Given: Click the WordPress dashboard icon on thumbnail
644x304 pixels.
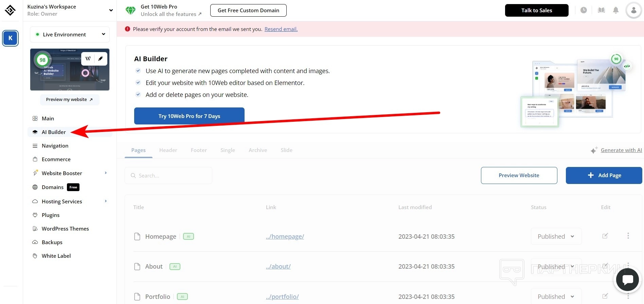Looking at the screenshot, I should coord(88,58).
